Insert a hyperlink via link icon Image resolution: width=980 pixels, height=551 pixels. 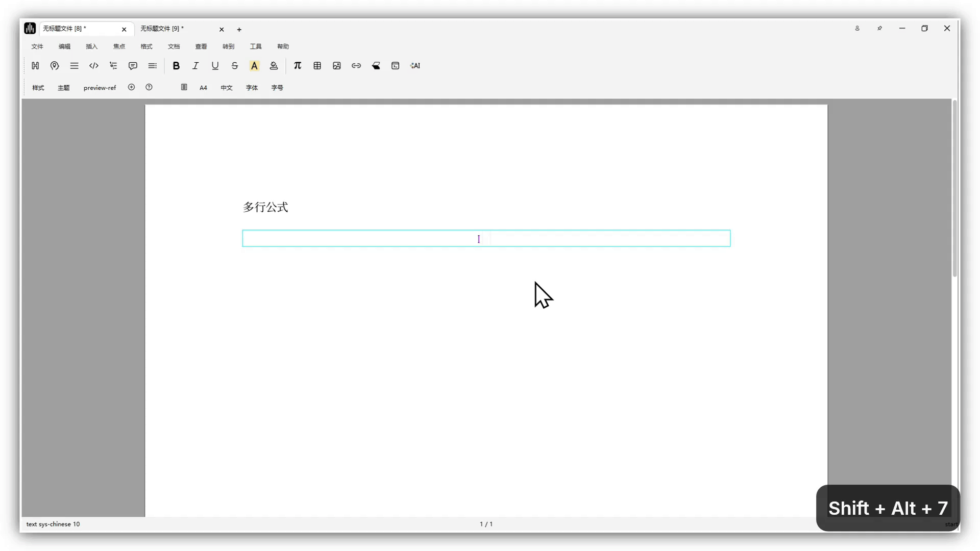click(x=356, y=66)
